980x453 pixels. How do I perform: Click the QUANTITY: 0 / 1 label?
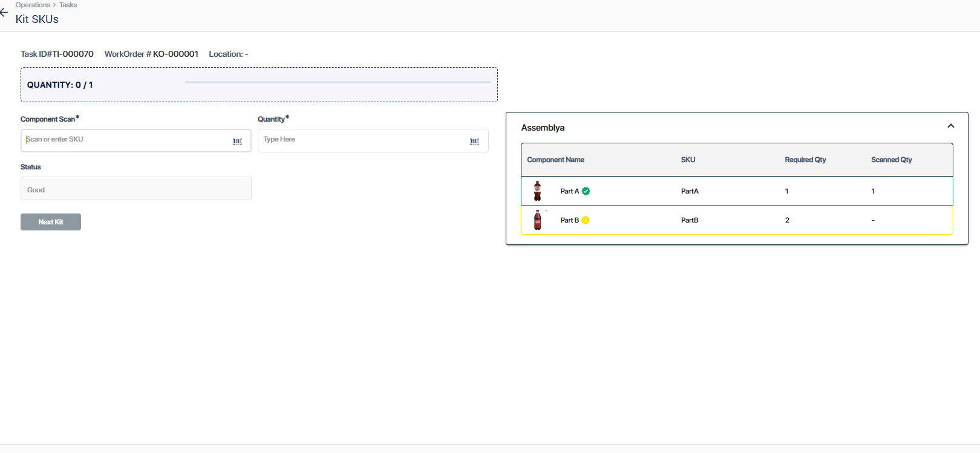coord(60,85)
